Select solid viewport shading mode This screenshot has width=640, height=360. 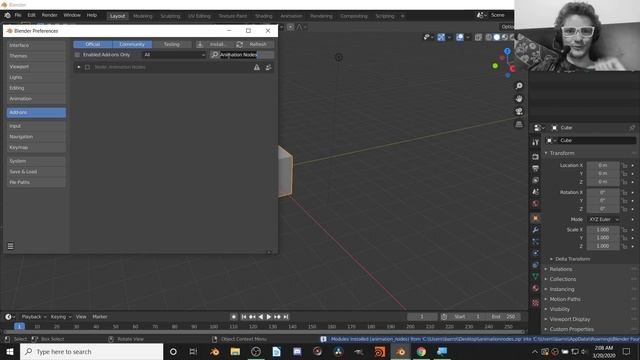pos(496,37)
